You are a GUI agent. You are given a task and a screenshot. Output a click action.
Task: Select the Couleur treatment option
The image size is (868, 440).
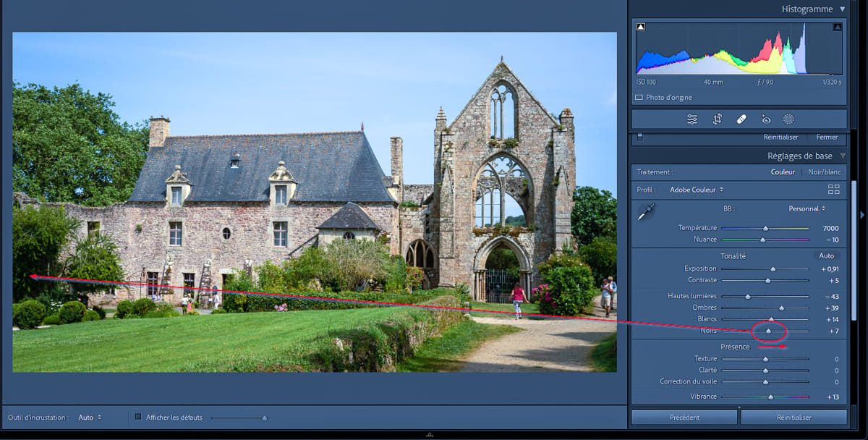(x=783, y=172)
